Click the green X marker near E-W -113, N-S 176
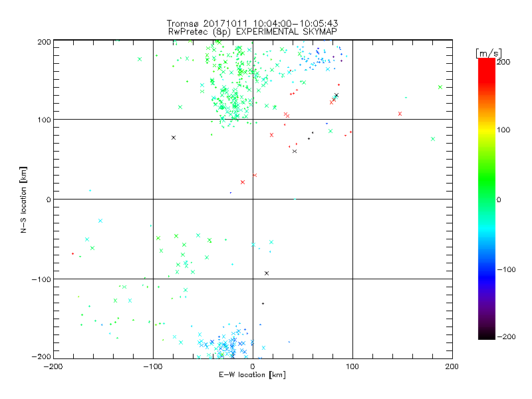This screenshot has height=399, width=532. point(140,59)
